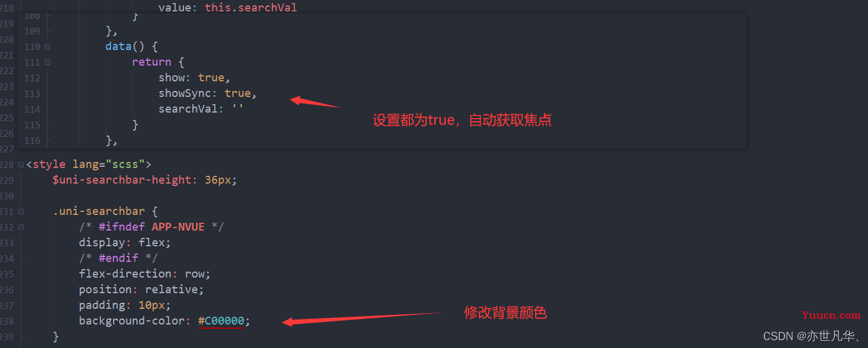The image size is (868, 348).
Task: Fold the #ifndef APP-NVUE comment block
Action: (x=21, y=227)
